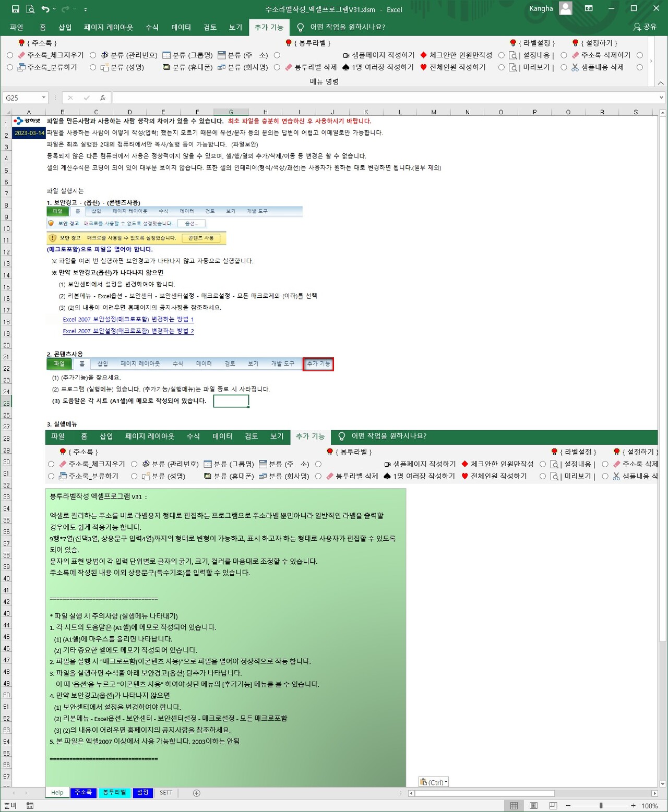Select radio button before 미리보기
Viewport: 668px width, 812px height.
(x=502, y=67)
